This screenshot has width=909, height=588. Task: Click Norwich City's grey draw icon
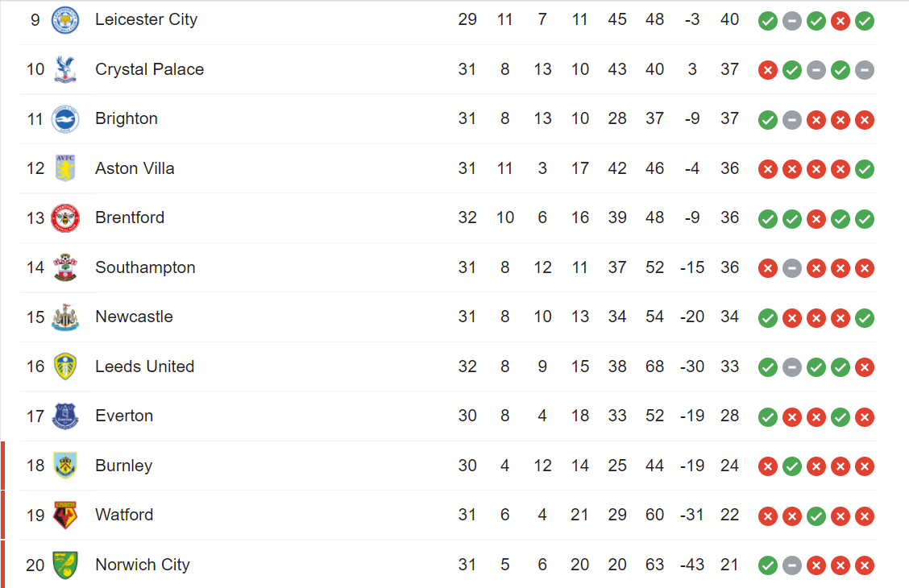(792, 565)
